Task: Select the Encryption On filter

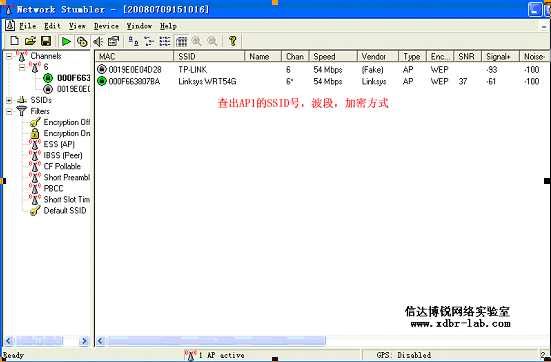Action: [x=67, y=134]
